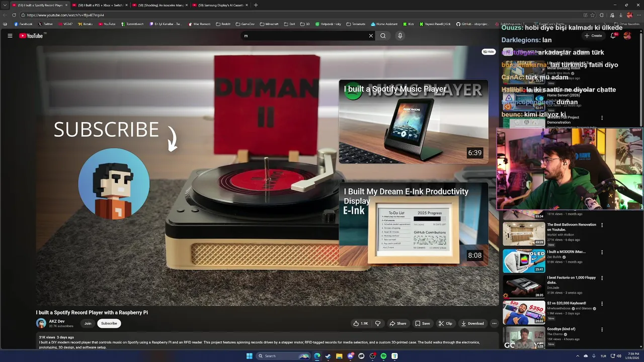Image resolution: width=644 pixels, height=362 pixels.
Task: Open end card I built a Spotify Music Player
Action: [x=414, y=122]
